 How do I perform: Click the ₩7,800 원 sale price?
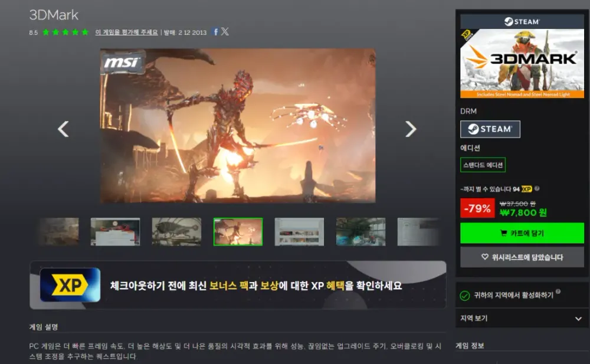click(523, 213)
